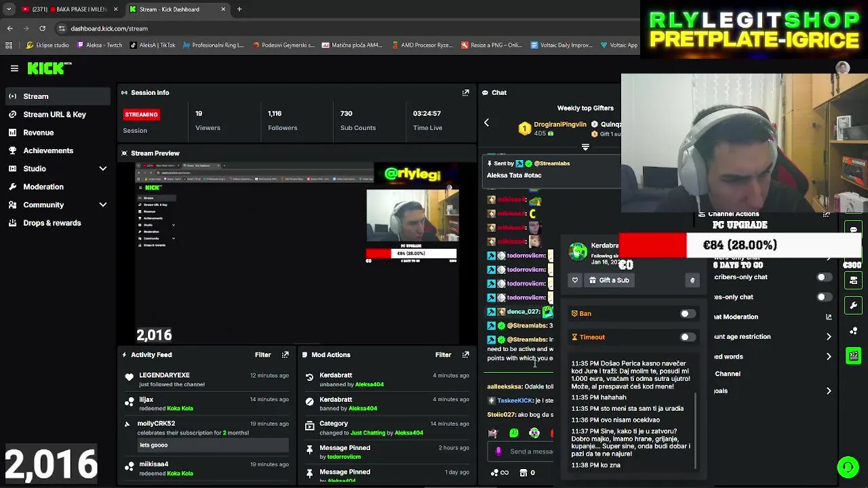Open the Activity Feed Filter
This screenshot has width=868, height=488.
point(262,354)
